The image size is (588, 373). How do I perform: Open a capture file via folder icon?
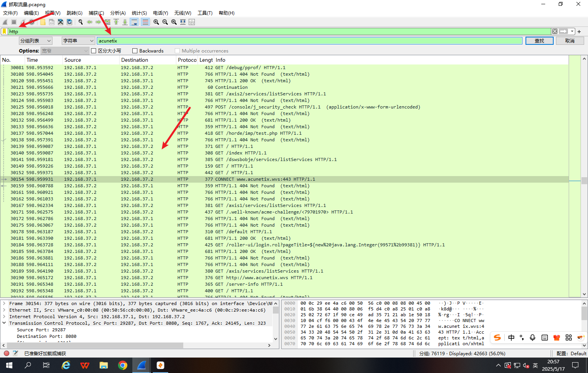[42, 22]
